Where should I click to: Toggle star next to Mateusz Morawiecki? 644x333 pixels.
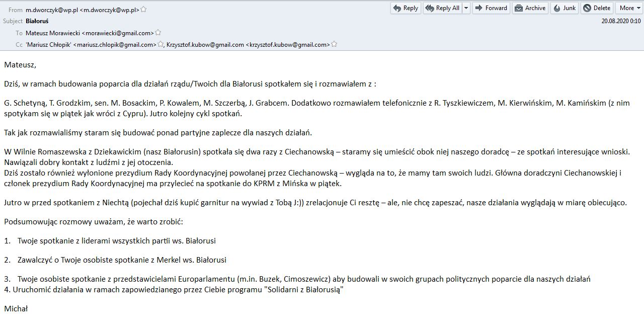pyautogui.click(x=158, y=33)
